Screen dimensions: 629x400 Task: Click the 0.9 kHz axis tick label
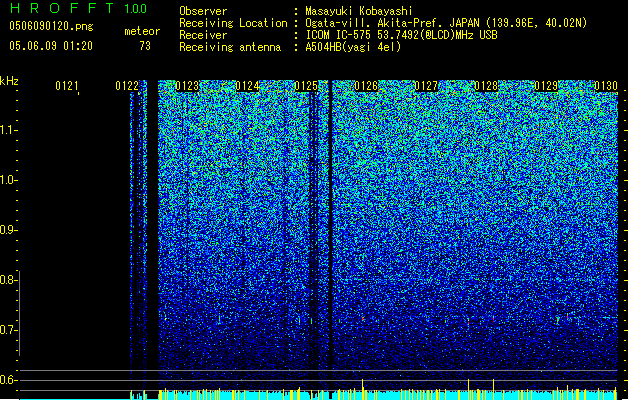click(8, 230)
